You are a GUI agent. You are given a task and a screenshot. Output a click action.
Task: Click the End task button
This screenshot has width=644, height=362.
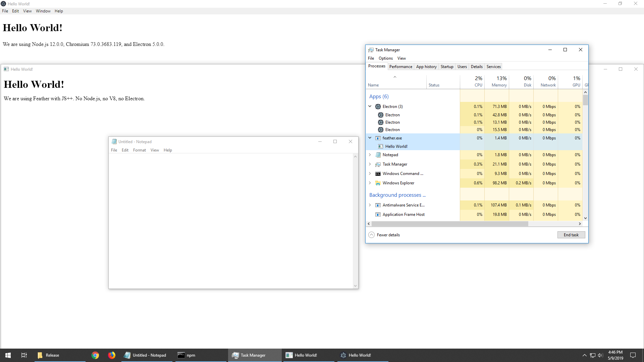click(x=571, y=235)
